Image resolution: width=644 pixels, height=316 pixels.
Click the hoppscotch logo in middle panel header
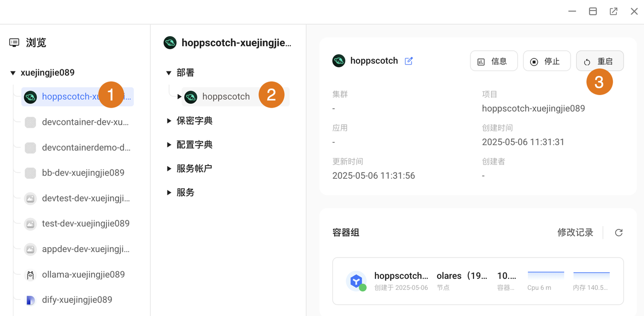(170, 43)
